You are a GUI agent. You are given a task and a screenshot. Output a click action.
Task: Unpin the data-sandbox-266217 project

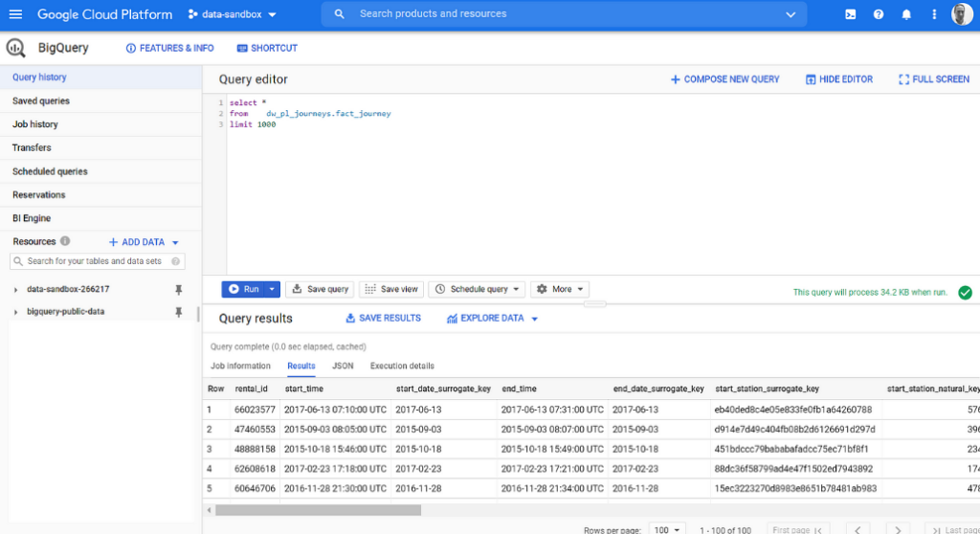178,290
